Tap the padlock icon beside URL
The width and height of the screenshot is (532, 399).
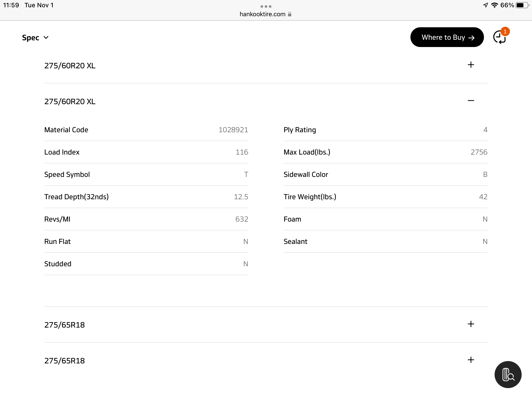(290, 14)
